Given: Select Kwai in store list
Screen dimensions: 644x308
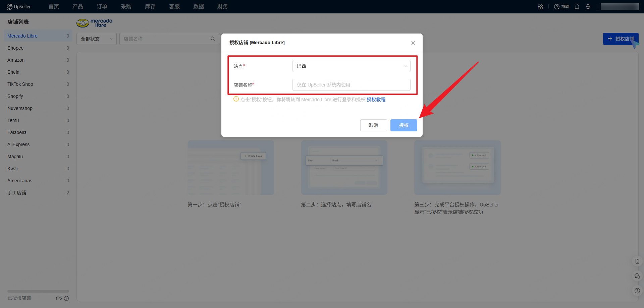Looking at the screenshot, I should [x=38, y=169].
